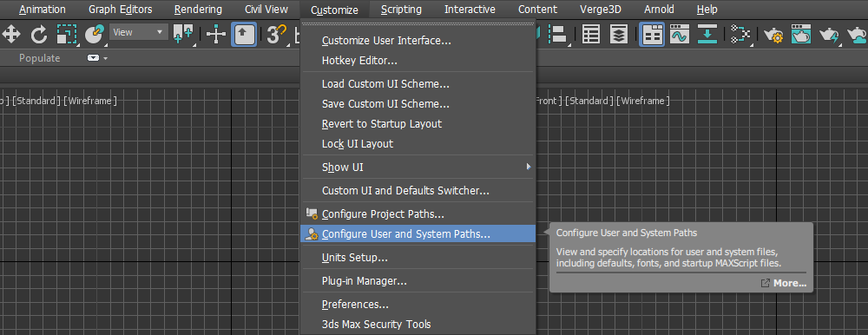
Task: Switch to the Populate ribbon tab
Action: coord(40,58)
